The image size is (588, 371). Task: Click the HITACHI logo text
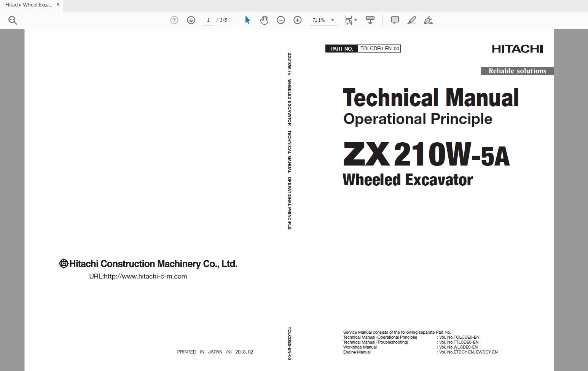[x=517, y=49]
